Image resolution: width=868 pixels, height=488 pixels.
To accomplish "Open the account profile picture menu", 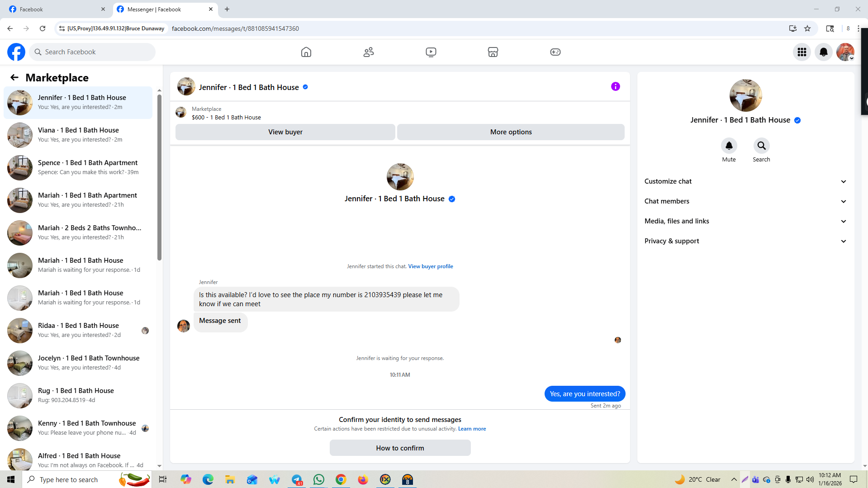I will coord(845,52).
